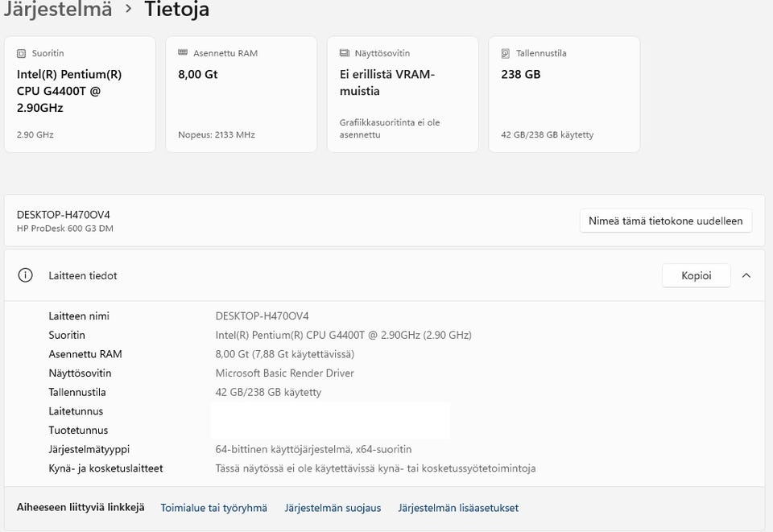Screen dimensions: 773x532
Task: Click the Laitteen tiedot section header text
Action: [83, 276]
